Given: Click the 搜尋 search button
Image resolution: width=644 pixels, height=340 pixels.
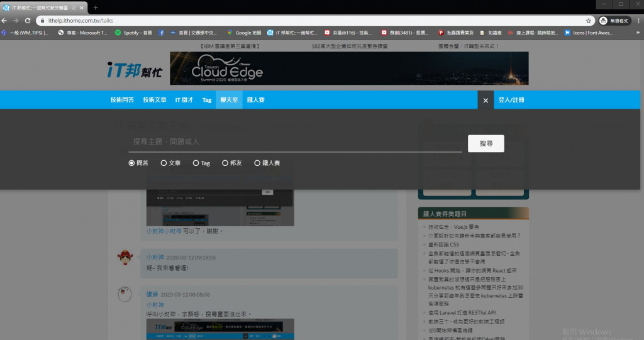Looking at the screenshot, I should click(x=486, y=143).
